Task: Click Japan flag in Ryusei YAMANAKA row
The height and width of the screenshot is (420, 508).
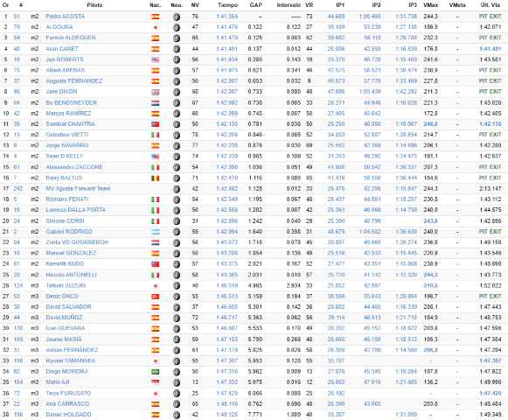Action: point(155,361)
